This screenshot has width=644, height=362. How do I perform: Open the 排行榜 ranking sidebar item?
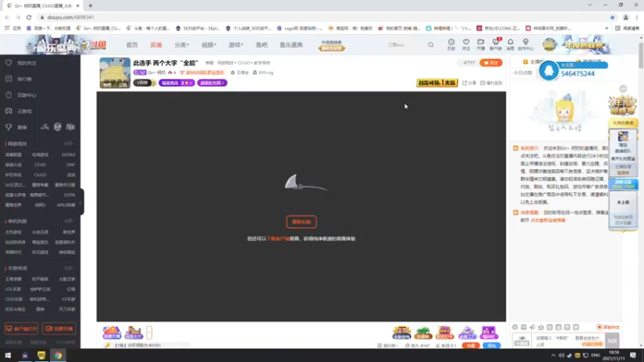[x=19, y=79]
